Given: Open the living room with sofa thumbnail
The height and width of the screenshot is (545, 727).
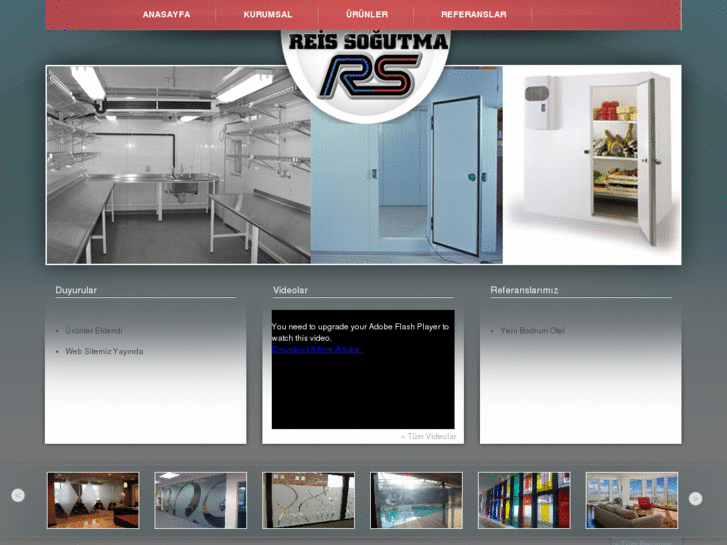Looking at the screenshot, I should (x=632, y=500).
